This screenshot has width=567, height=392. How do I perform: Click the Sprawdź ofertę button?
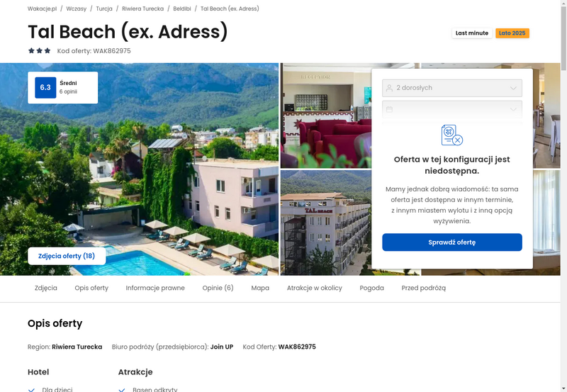[452, 242]
